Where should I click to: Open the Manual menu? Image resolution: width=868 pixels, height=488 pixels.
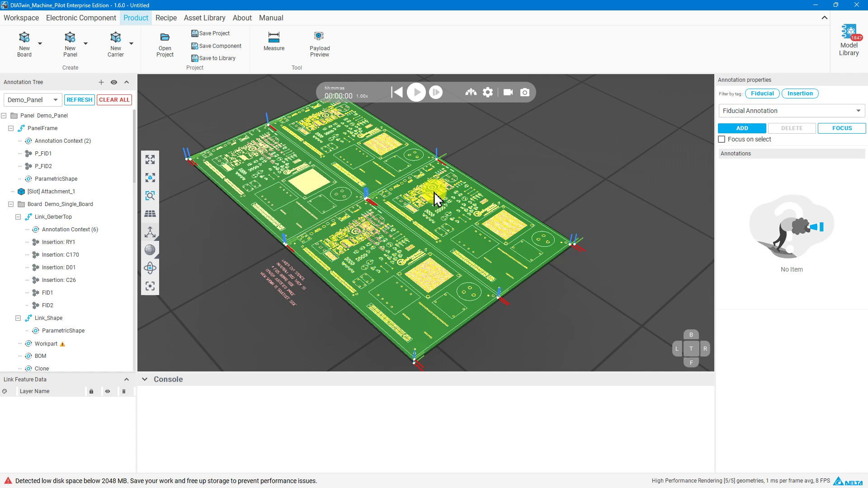coord(271,18)
